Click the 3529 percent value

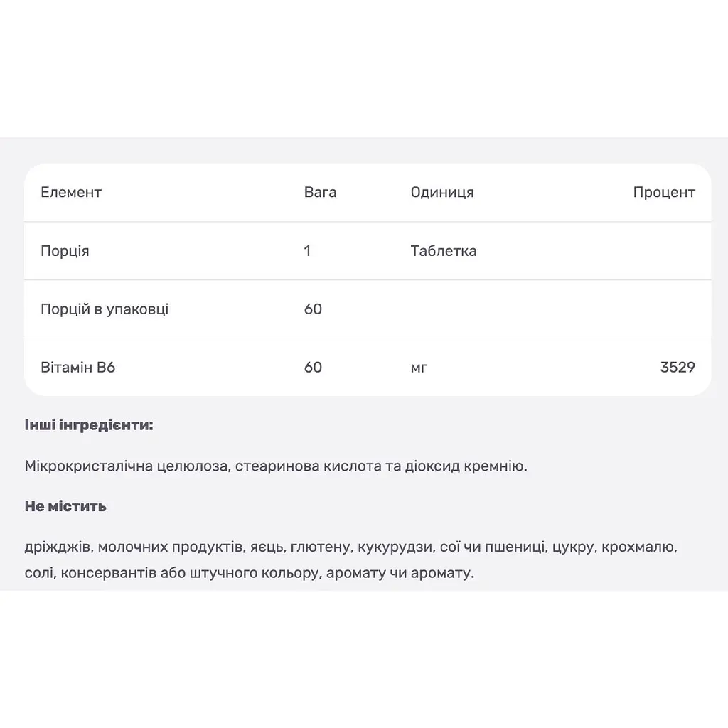[678, 368]
